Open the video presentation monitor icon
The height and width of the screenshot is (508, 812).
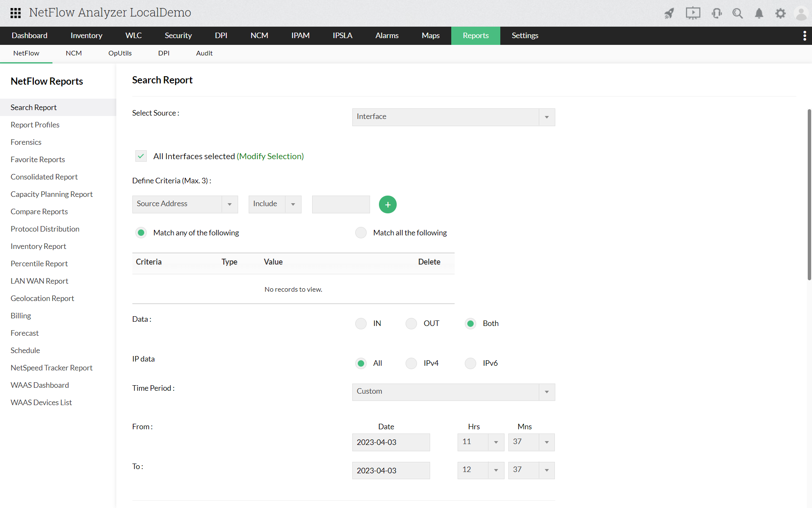[x=693, y=13]
